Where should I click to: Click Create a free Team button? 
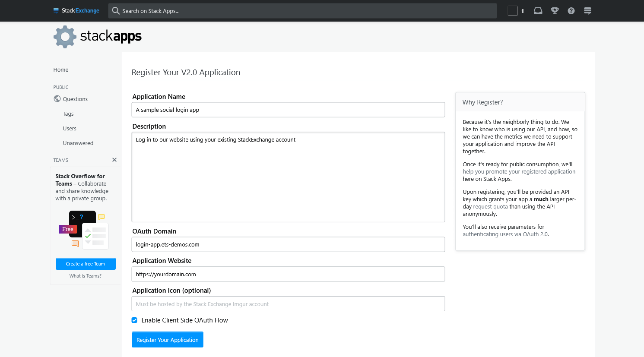click(x=86, y=264)
